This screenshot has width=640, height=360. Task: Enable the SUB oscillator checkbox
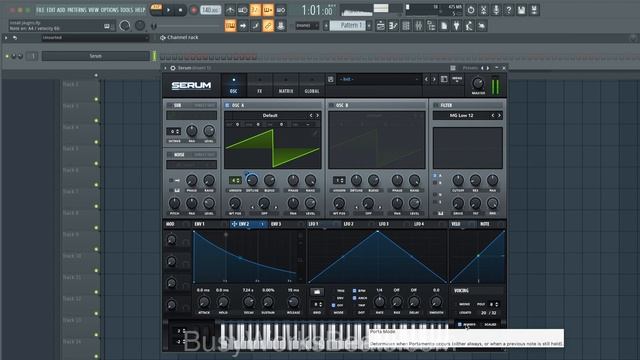169,105
